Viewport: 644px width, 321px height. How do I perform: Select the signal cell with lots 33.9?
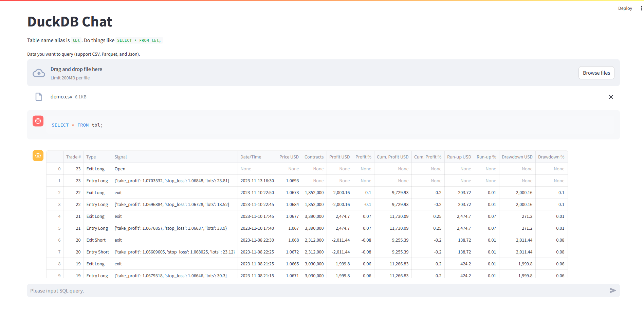[174, 228]
